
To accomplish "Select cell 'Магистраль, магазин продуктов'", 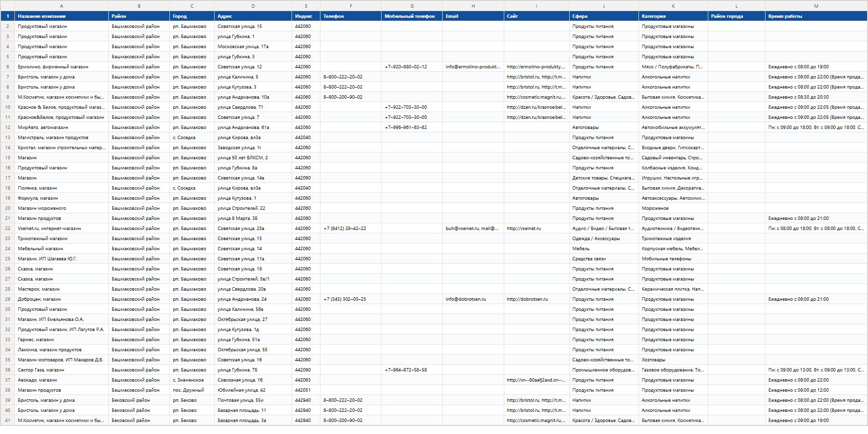I will click(62, 138).
